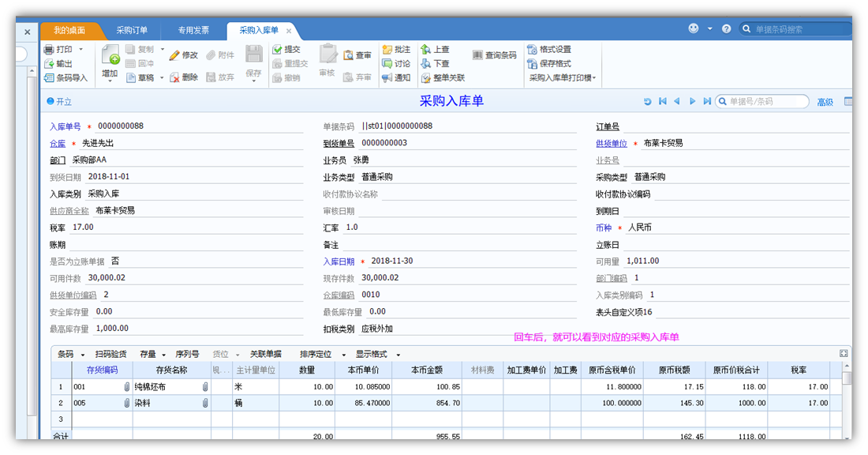Click the 提交 submit icon
The width and height of the screenshot is (868, 455).
[x=277, y=49]
